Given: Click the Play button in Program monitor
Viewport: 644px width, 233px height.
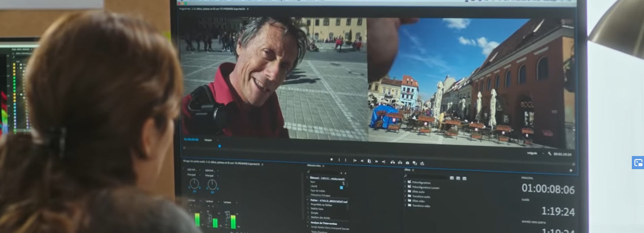Looking at the screenshot, I should pyautogui.click(x=369, y=161).
